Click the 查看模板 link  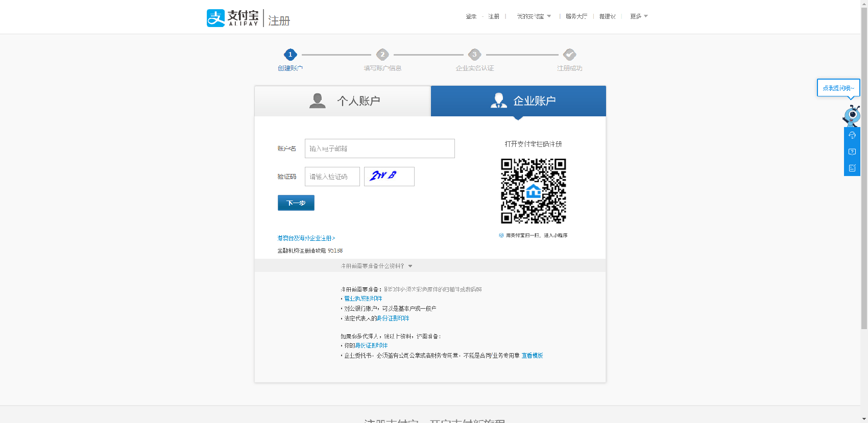pos(532,356)
